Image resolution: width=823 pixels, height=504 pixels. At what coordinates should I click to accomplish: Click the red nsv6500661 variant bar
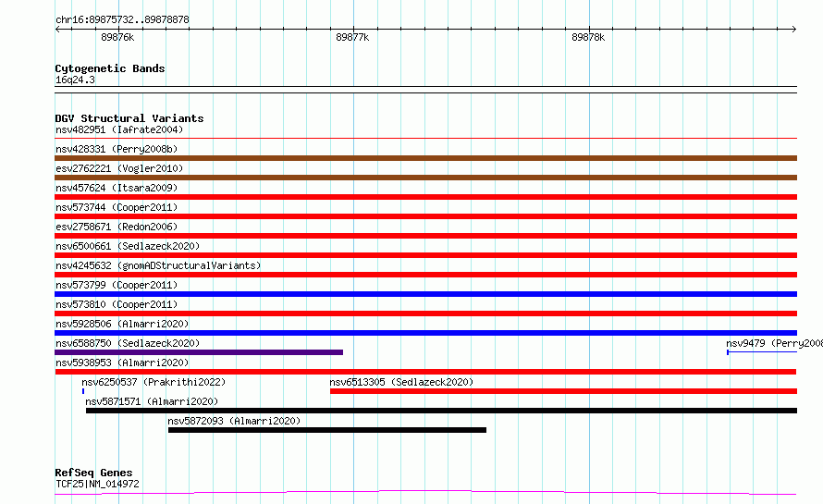tap(425, 255)
